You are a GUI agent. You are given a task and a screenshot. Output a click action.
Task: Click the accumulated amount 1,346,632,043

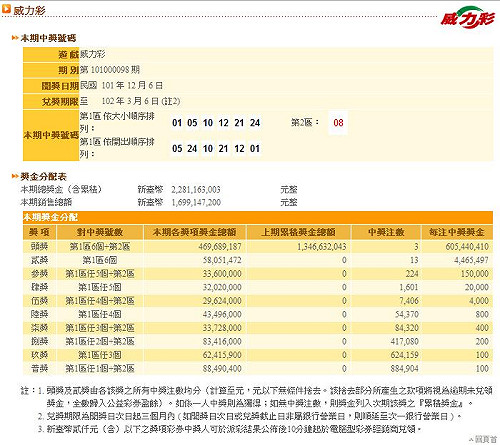(322, 247)
